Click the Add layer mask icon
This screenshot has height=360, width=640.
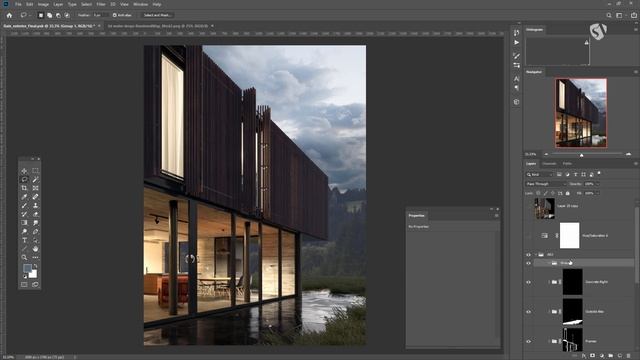point(592,356)
